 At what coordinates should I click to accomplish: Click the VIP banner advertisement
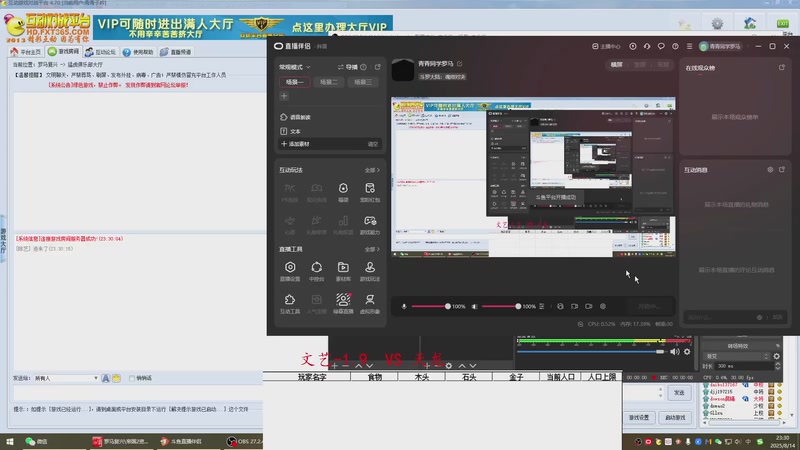243,27
